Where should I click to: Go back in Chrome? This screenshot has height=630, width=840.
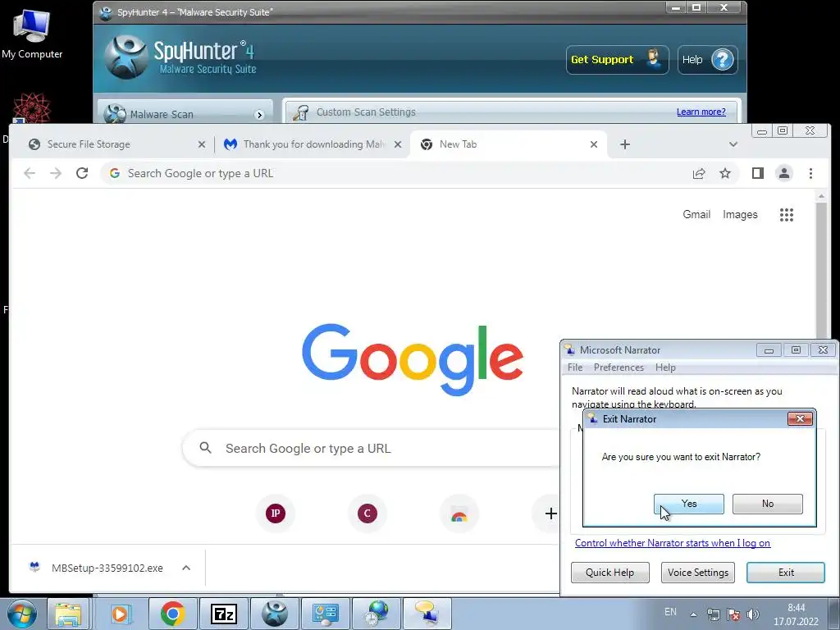(x=30, y=173)
